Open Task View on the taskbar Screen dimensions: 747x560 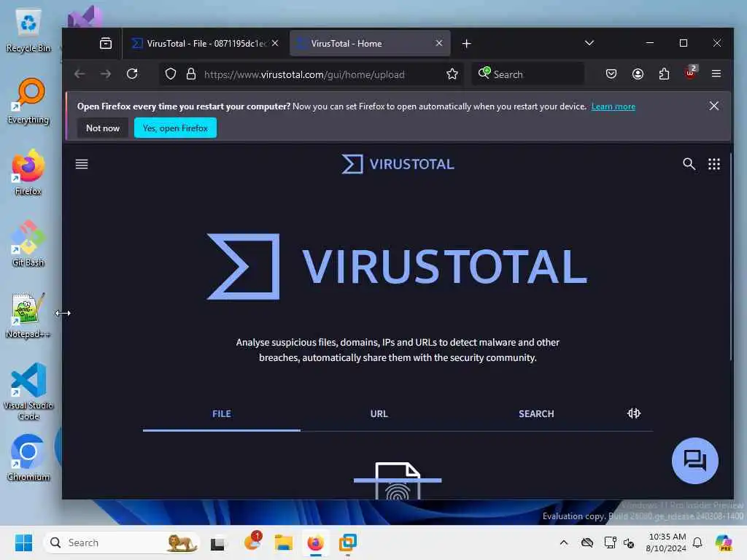click(217, 542)
